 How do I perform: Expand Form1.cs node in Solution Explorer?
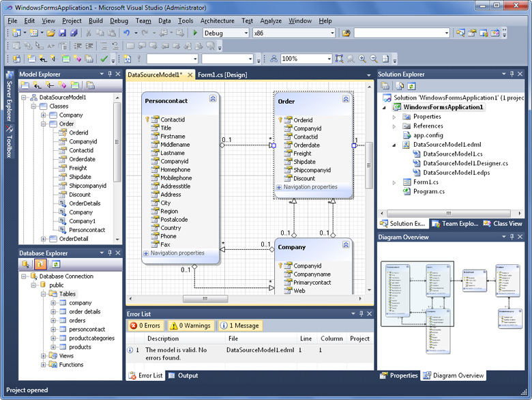point(394,182)
